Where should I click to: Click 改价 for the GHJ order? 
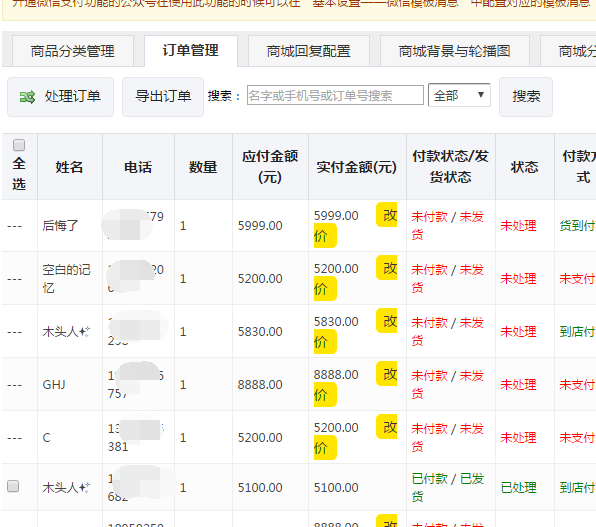(387, 374)
